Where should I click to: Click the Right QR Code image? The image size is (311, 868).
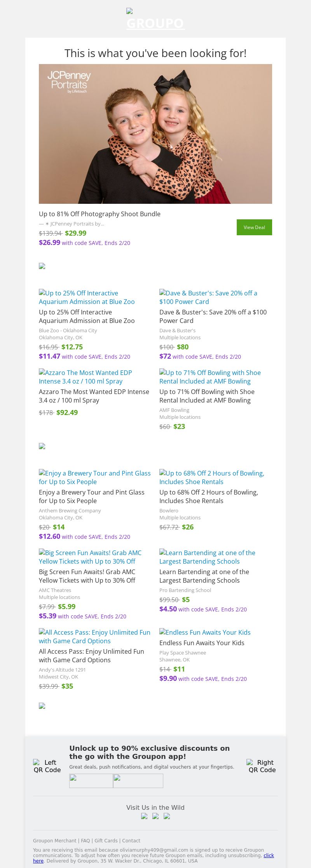262,766
